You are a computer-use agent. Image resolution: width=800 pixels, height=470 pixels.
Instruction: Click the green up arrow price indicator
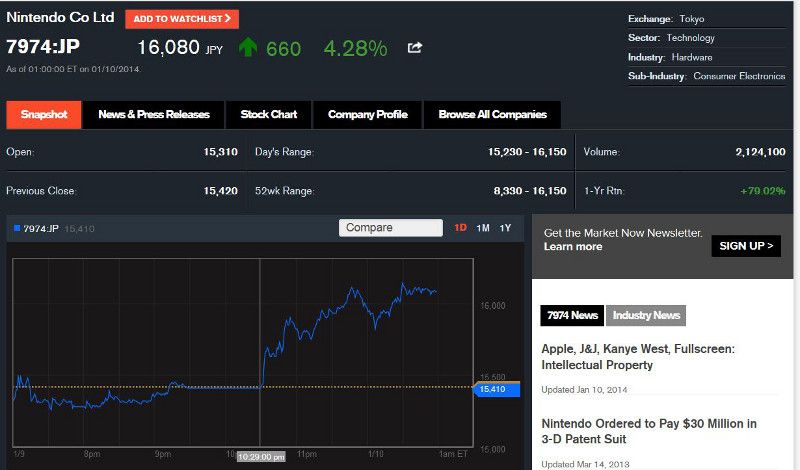click(249, 47)
